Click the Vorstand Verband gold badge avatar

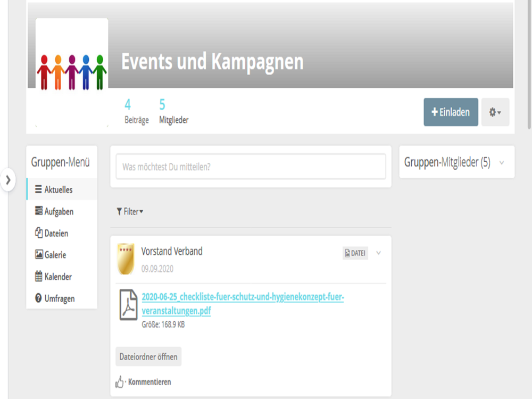click(x=126, y=259)
